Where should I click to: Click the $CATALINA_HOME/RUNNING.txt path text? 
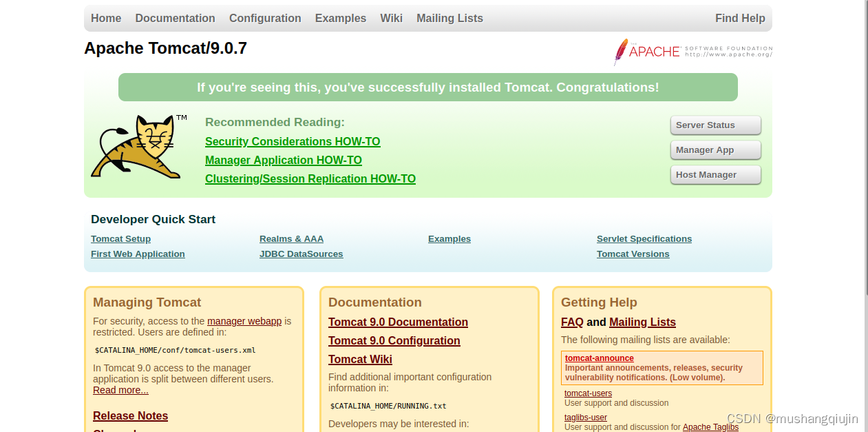388,406
